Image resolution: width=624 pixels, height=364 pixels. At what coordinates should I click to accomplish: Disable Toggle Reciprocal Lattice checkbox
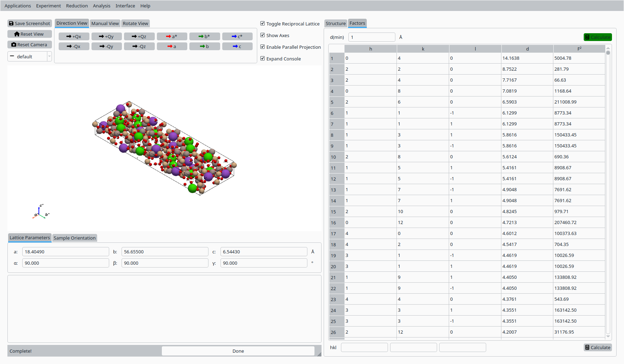[263, 23]
